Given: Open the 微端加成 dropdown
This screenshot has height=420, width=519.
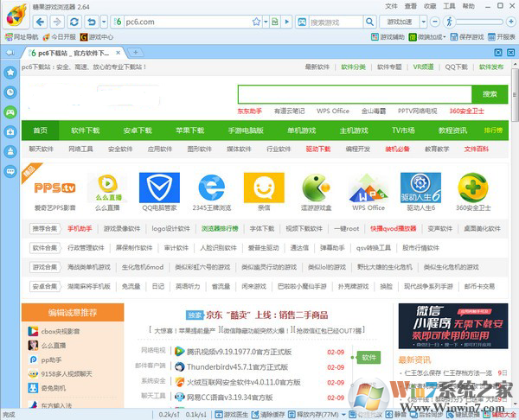Looking at the screenshot, I should tap(427, 36).
